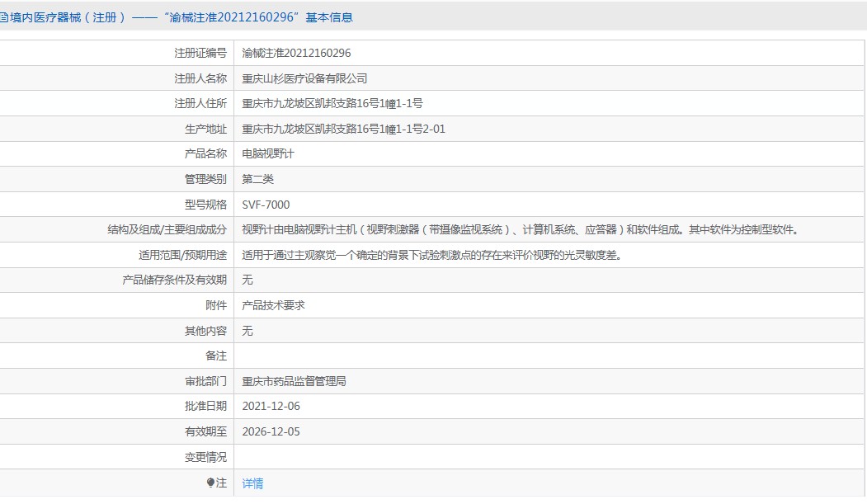The width and height of the screenshot is (867, 504).
Task: Click the 产品技术要求 attachment value
Action: pyautogui.click(x=273, y=305)
